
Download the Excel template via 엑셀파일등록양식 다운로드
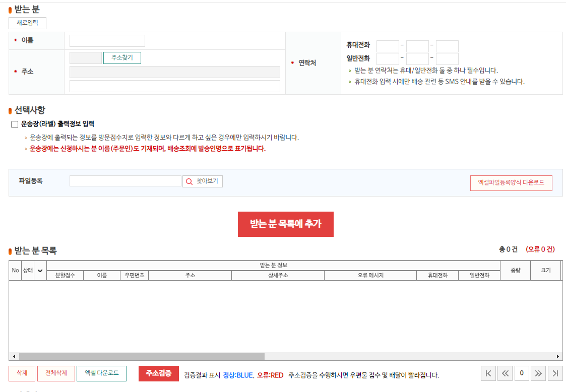pos(511,183)
